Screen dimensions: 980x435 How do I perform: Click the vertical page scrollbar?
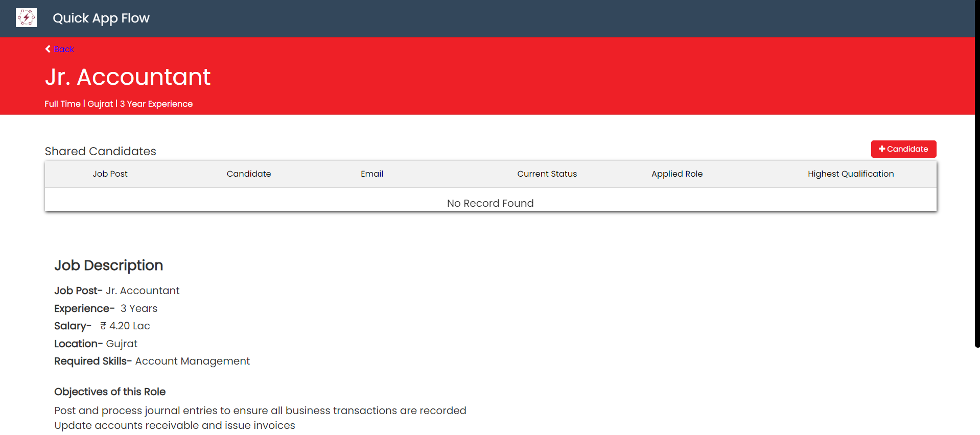click(x=977, y=174)
